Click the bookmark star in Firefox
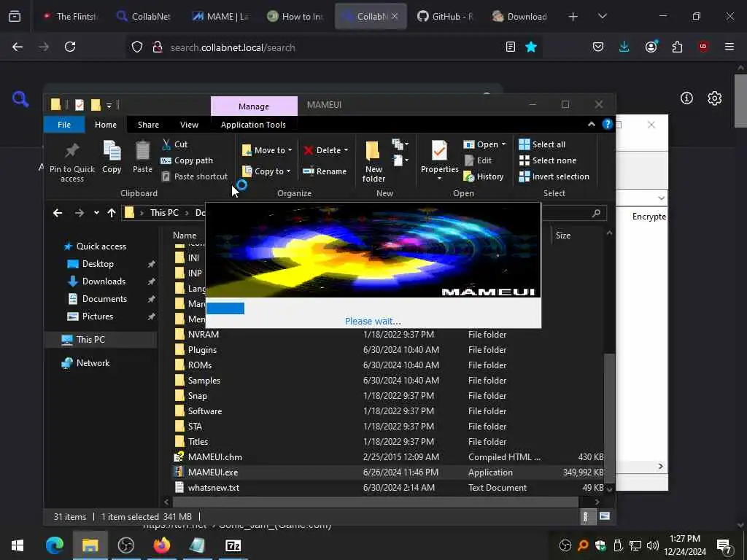Image resolution: width=747 pixels, height=560 pixels. point(531,47)
